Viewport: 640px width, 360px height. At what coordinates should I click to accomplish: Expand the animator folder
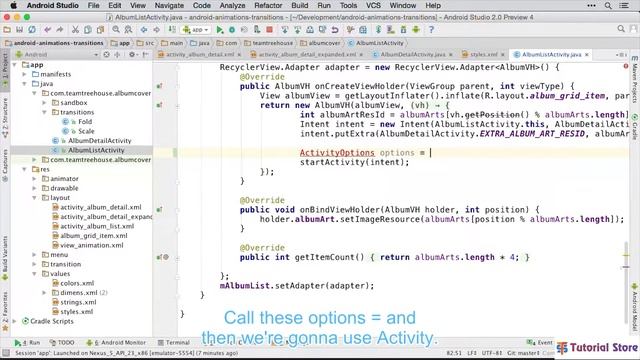(34, 179)
